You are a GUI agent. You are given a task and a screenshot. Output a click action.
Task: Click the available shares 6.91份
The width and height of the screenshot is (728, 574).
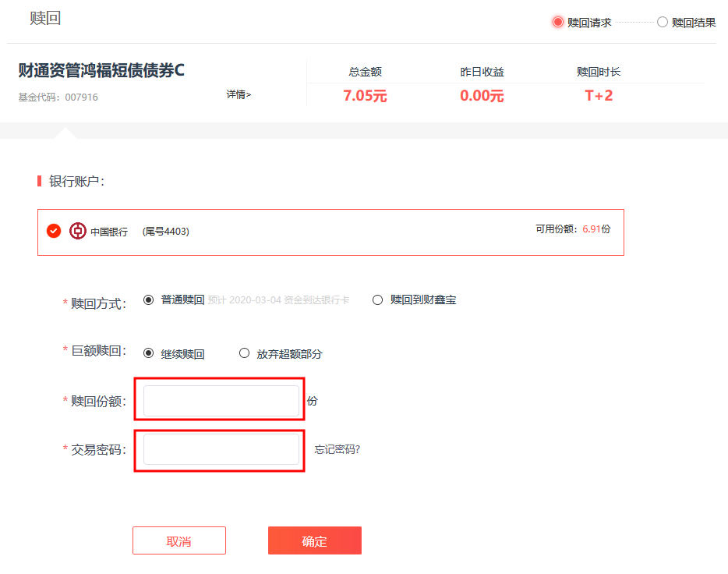[x=596, y=229]
